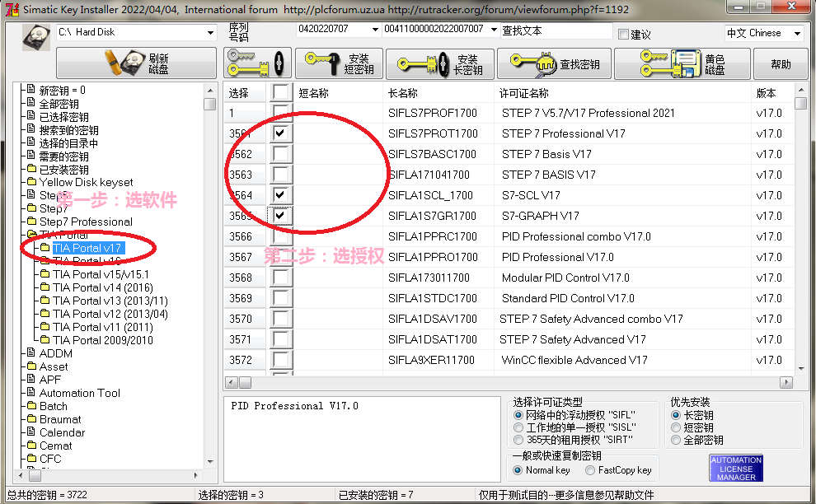The image size is (816, 504).
Task: Click find key button (查找密钥)
Action: 554,63
